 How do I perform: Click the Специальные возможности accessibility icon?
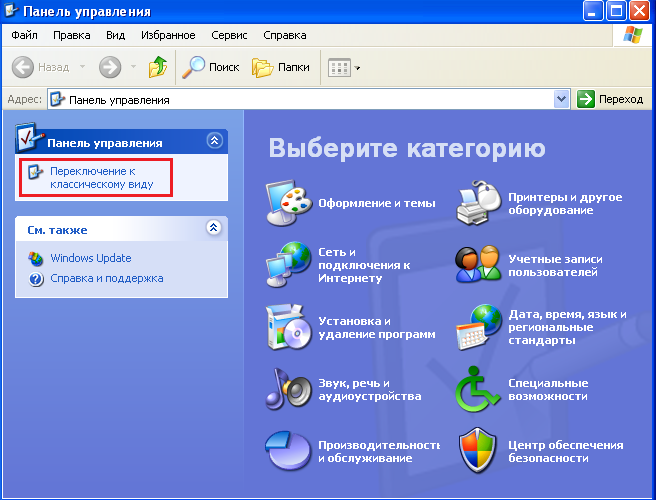(x=479, y=389)
